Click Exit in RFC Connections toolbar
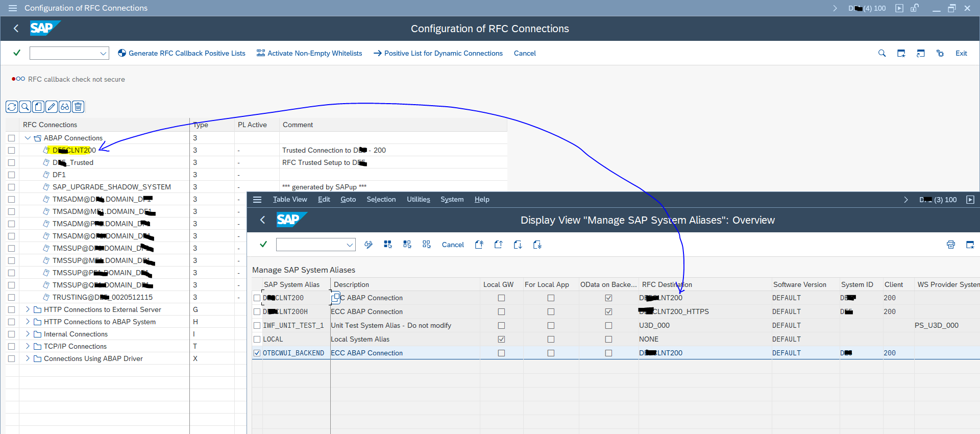 click(x=961, y=53)
